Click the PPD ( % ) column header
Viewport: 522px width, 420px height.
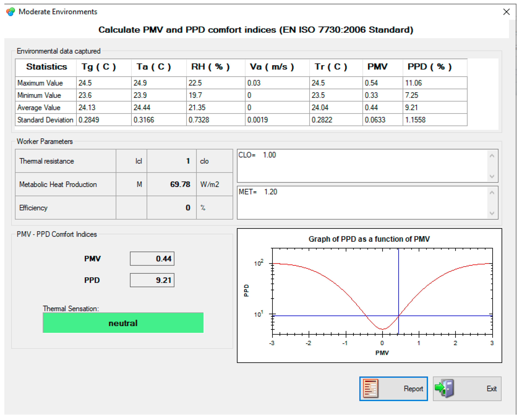coord(430,67)
